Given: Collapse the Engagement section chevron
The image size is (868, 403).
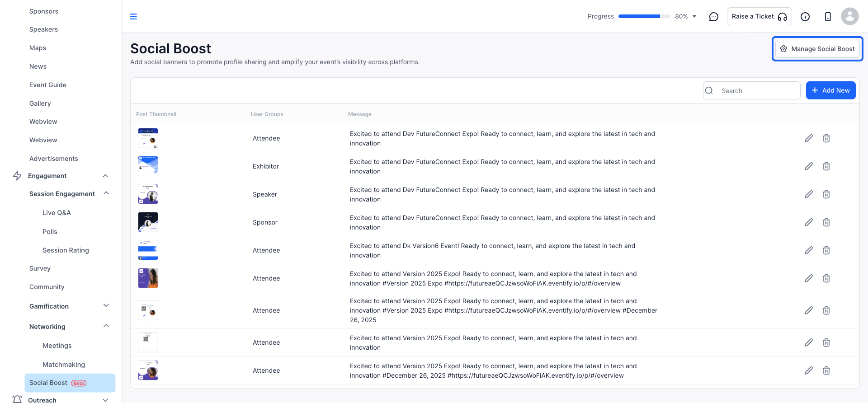Looking at the screenshot, I should (105, 176).
